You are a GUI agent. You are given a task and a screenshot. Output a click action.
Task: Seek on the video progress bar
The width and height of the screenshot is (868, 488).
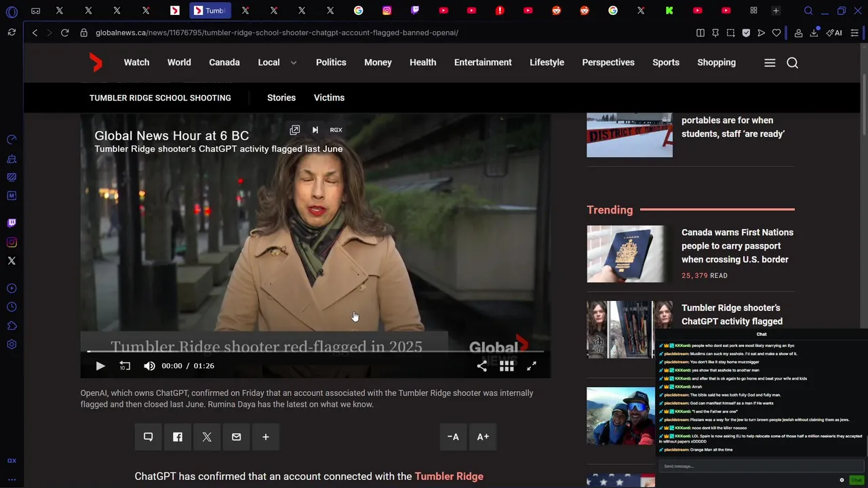click(315, 351)
